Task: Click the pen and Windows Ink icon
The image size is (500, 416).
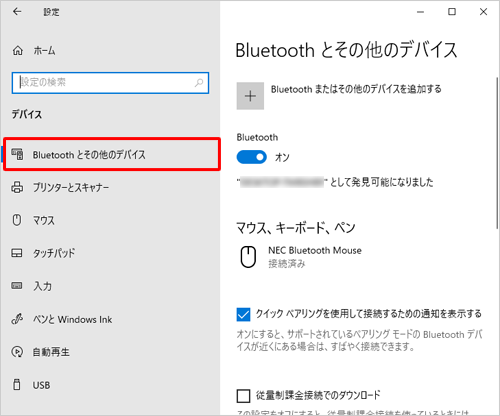Action: pyautogui.click(x=17, y=319)
